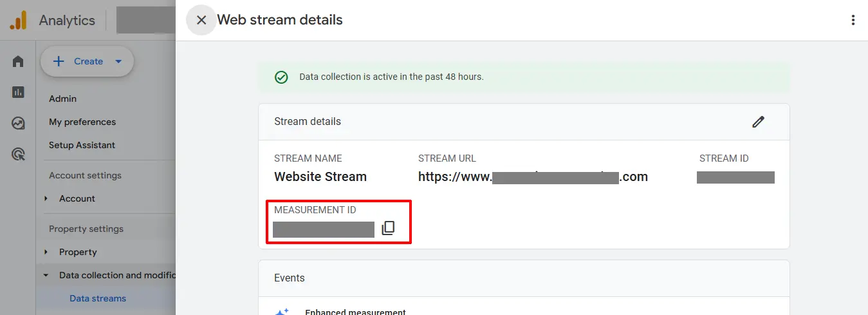868x315 pixels.
Task: Click the Enhanced measurement label
Action: (x=355, y=312)
